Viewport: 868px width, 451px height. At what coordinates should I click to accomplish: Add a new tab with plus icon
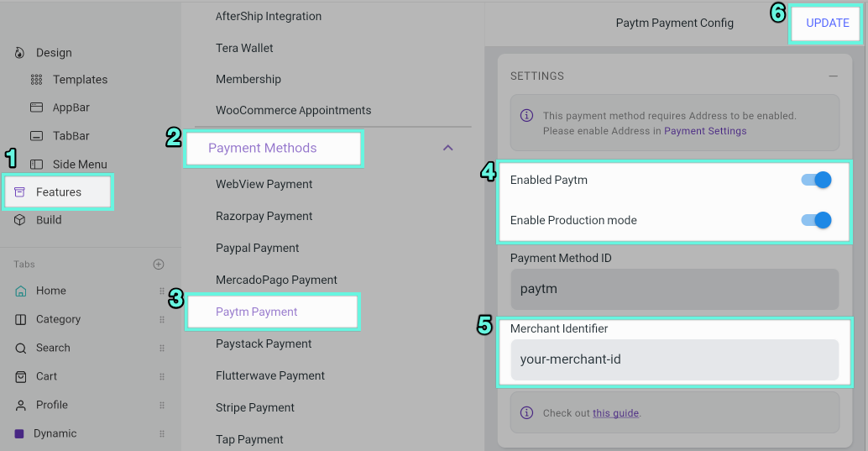pyautogui.click(x=159, y=265)
